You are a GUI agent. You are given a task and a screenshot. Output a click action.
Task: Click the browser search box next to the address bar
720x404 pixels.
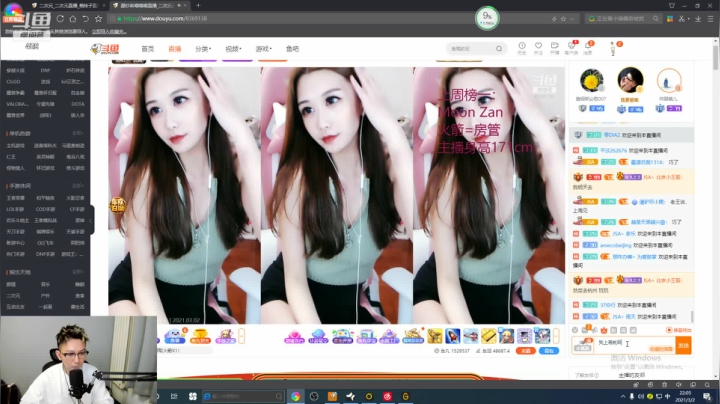[x=623, y=19]
